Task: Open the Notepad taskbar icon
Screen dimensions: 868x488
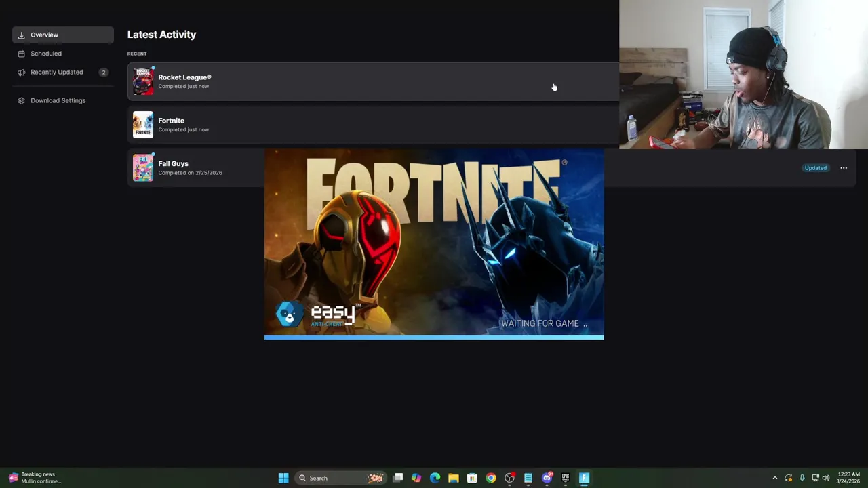Action: pyautogui.click(x=528, y=478)
